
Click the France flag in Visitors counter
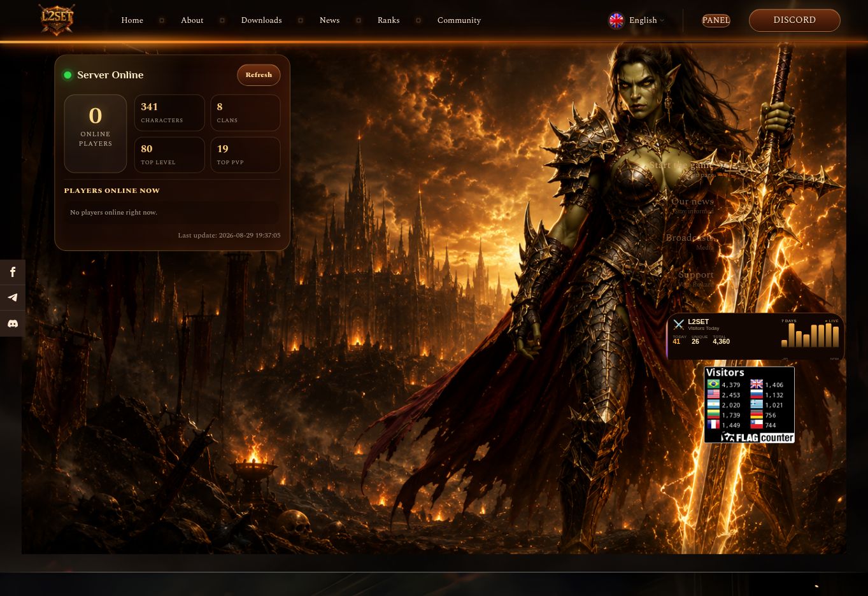click(x=713, y=425)
